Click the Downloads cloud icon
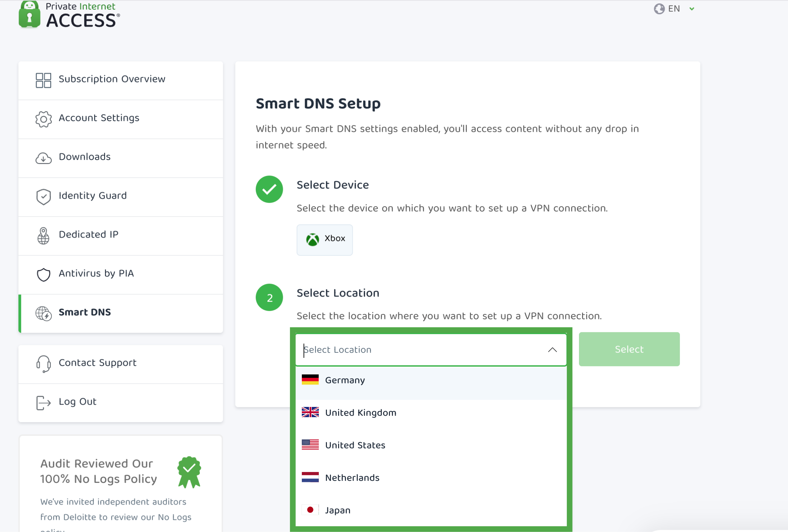Viewport: 788px width, 532px height. pos(43,158)
